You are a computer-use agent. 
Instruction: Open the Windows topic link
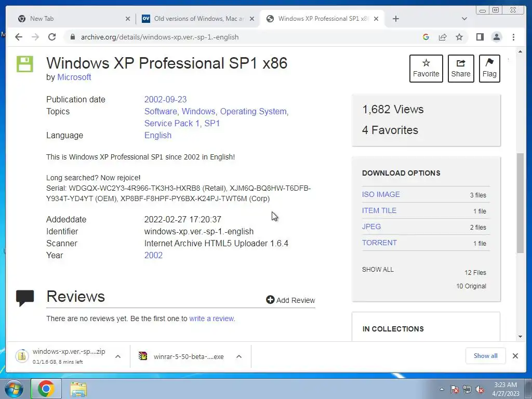coord(198,111)
